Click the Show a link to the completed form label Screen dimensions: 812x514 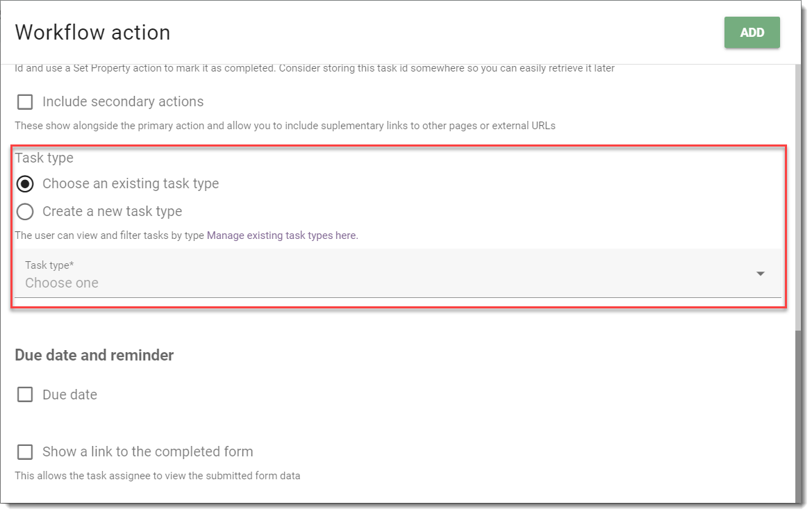coord(147,452)
